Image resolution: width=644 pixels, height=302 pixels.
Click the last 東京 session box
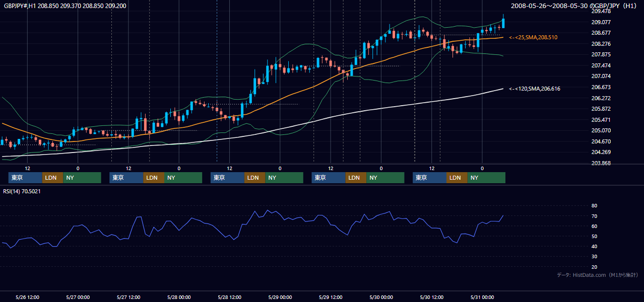(x=429, y=178)
